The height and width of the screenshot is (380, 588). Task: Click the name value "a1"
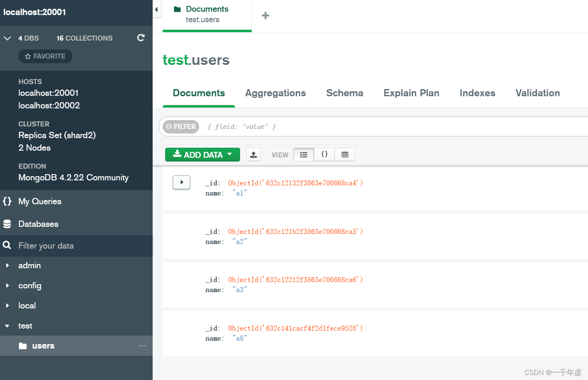click(x=240, y=193)
